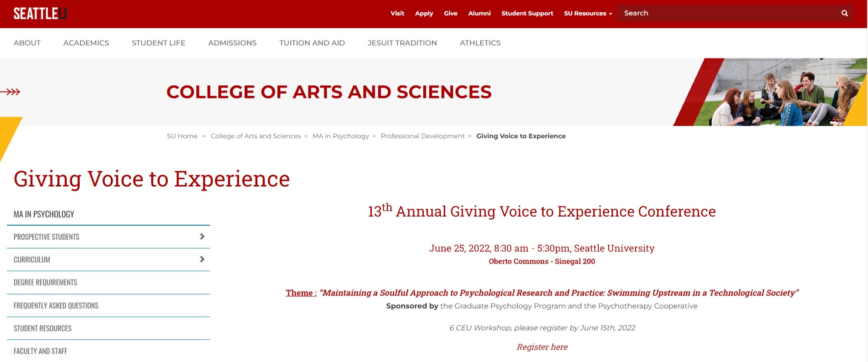Click the search magnifier icon
This screenshot has width=868, height=362.
point(844,13)
